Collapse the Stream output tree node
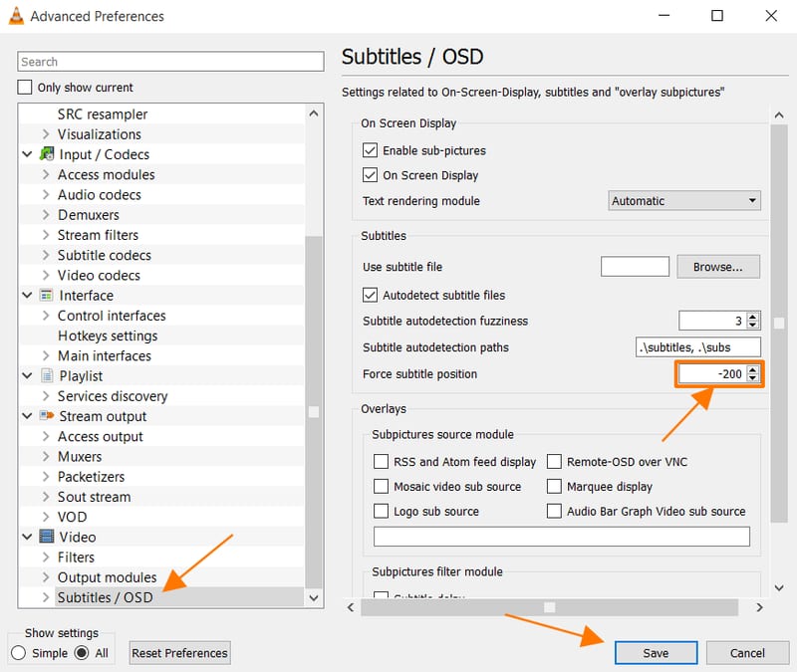This screenshot has width=797, height=672. [28, 416]
